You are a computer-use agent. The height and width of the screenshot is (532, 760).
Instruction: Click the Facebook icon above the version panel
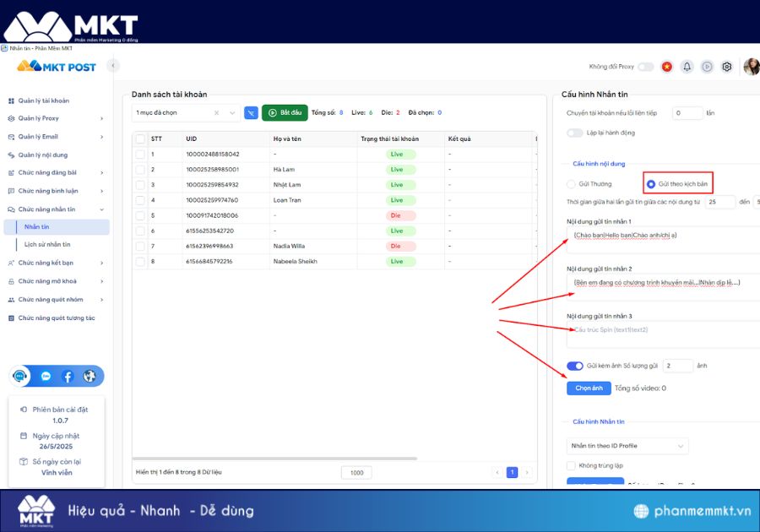(67, 376)
